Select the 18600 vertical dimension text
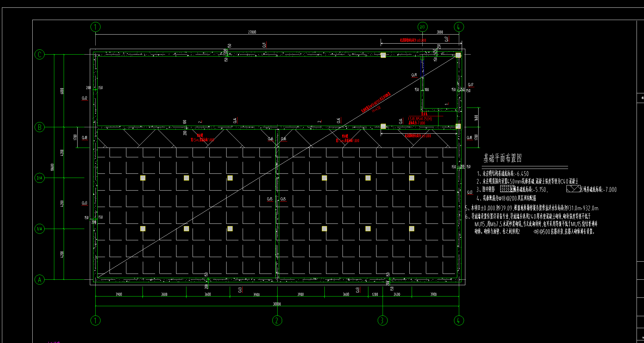Image resolution: width=644 pixels, height=343 pixels. (52, 167)
